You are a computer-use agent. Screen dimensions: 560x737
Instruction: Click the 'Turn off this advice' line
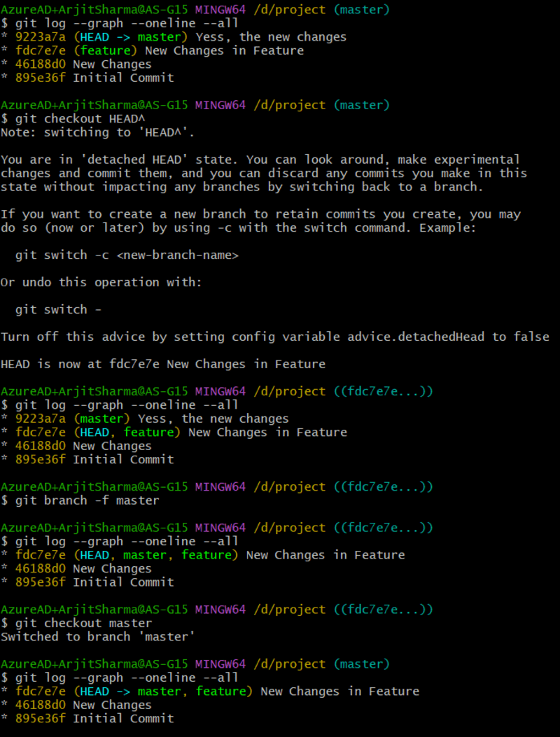(275, 337)
